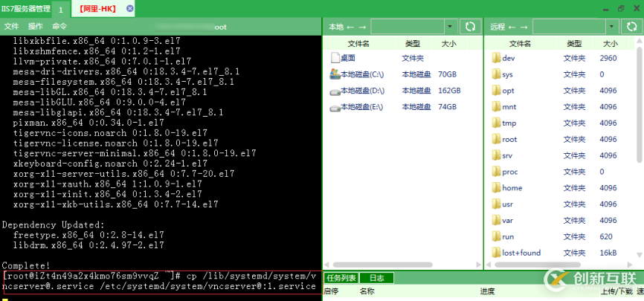
Task: Click the tigervnc-icons.noarch terminal line
Action: (x=110, y=132)
